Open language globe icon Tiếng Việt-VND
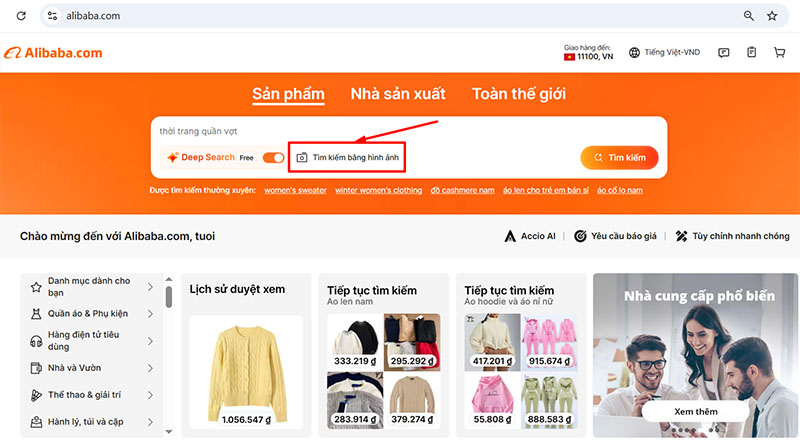Screen dimensions: 800x443 tap(634, 53)
